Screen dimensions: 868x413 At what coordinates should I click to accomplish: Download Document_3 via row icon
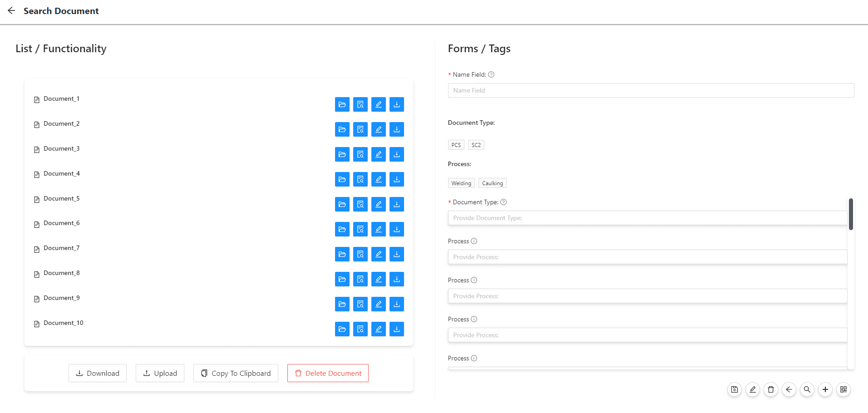point(397,154)
